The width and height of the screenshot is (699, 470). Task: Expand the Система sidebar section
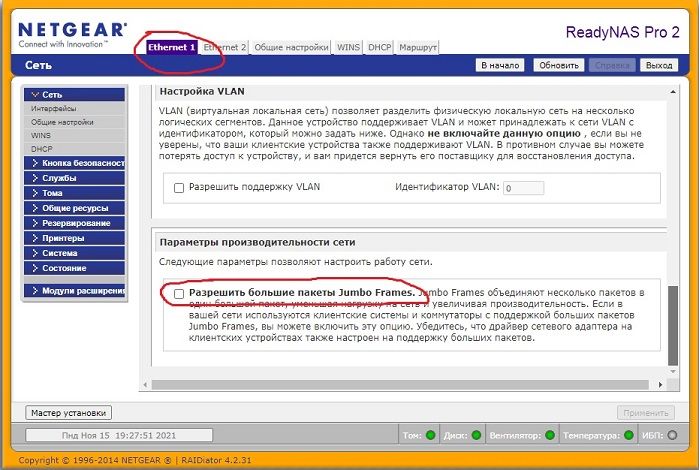pos(74,253)
